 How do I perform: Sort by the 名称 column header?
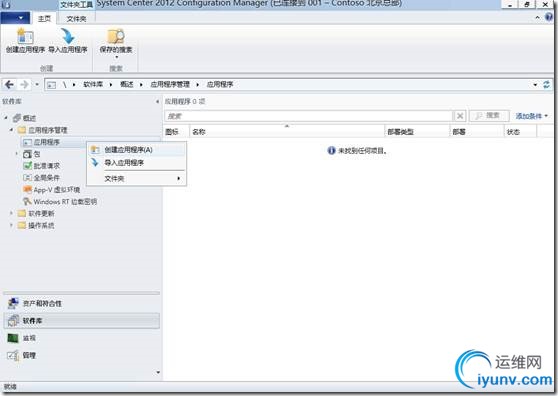pos(287,132)
